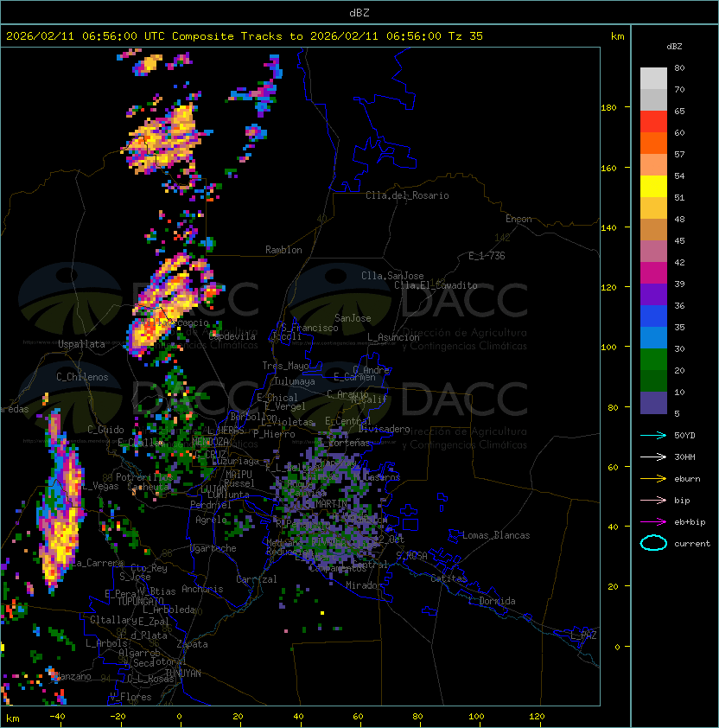Click the 'L_Dormida' place label
The image size is (719, 728).
[x=492, y=601]
